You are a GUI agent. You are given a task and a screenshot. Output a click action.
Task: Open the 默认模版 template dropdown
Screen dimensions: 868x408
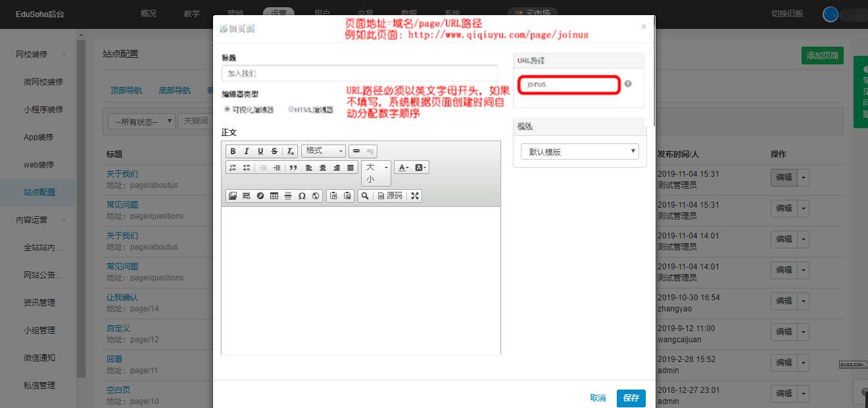pyautogui.click(x=579, y=152)
